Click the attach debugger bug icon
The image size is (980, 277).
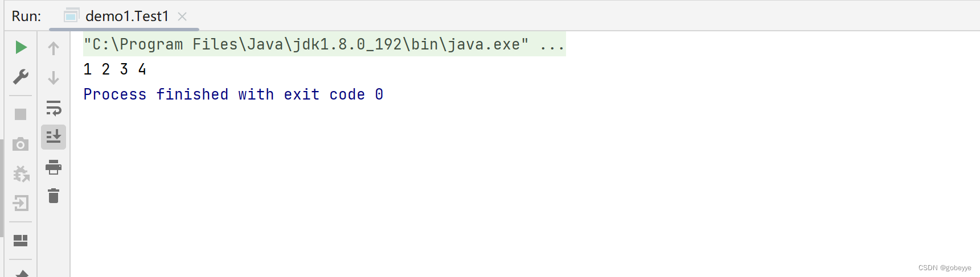[x=21, y=173]
